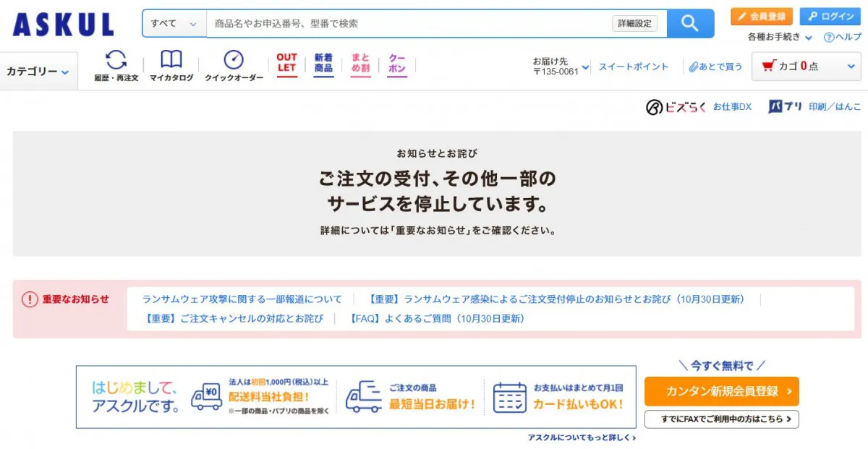The height and width of the screenshot is (449, 868).
Task: Click the ログイン button
Action: coord(830,16)
